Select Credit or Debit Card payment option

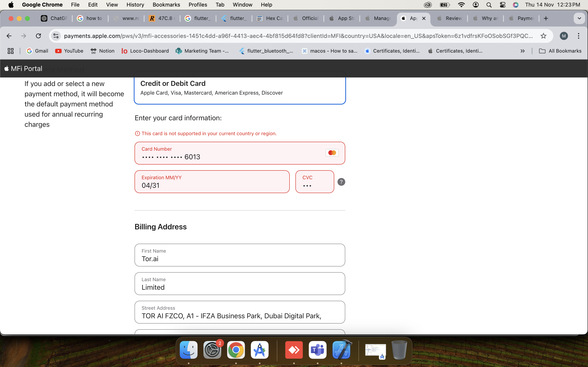click(x=239, y=88)
